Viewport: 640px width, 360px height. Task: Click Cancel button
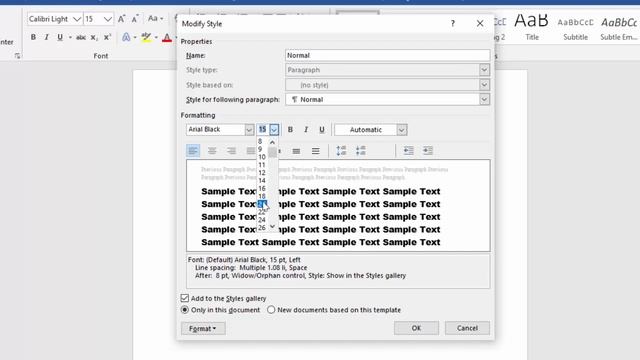click(x=467, y=328)
